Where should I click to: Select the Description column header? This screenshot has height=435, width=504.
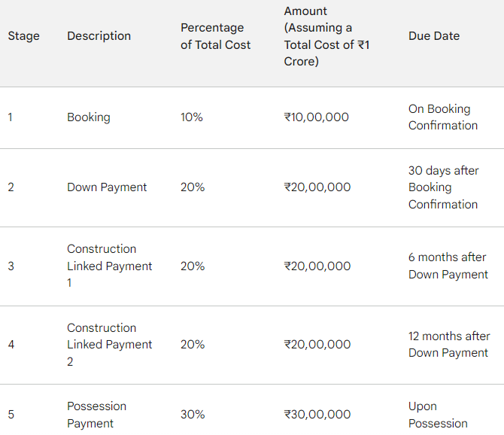[99, 36]
